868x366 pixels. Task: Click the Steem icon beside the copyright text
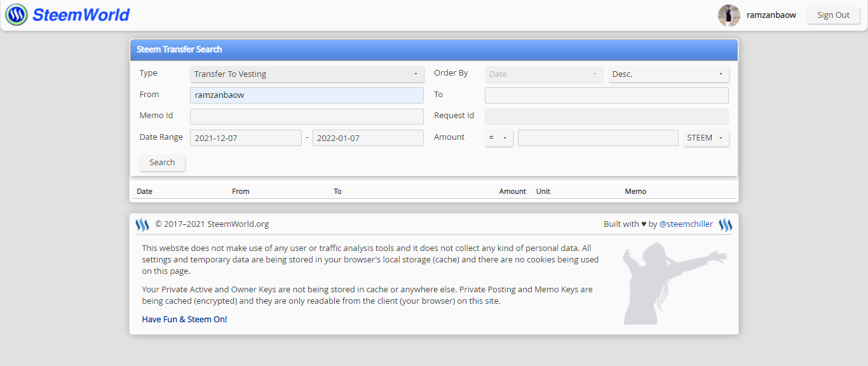pyautogui.click(x=142, y=224)
